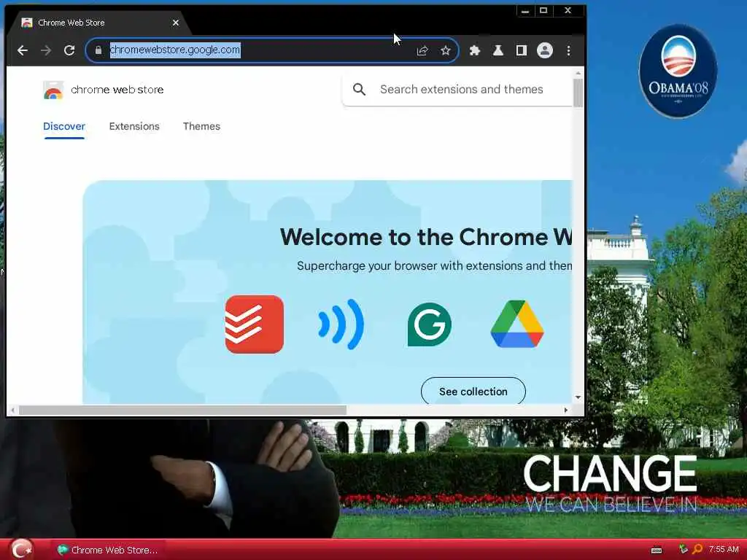This screenshot has height=560, width=747.
Task: View site info via the lock icon
Action: point(98,50)
